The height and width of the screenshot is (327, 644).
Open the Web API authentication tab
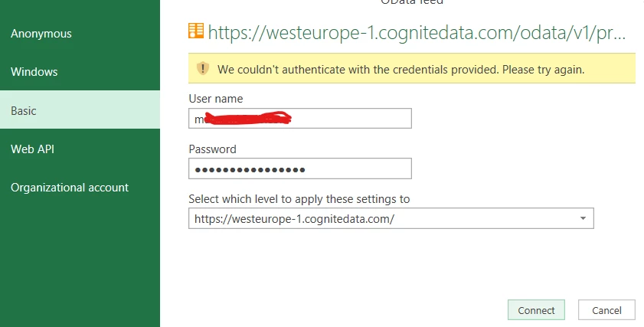[32, 149]
